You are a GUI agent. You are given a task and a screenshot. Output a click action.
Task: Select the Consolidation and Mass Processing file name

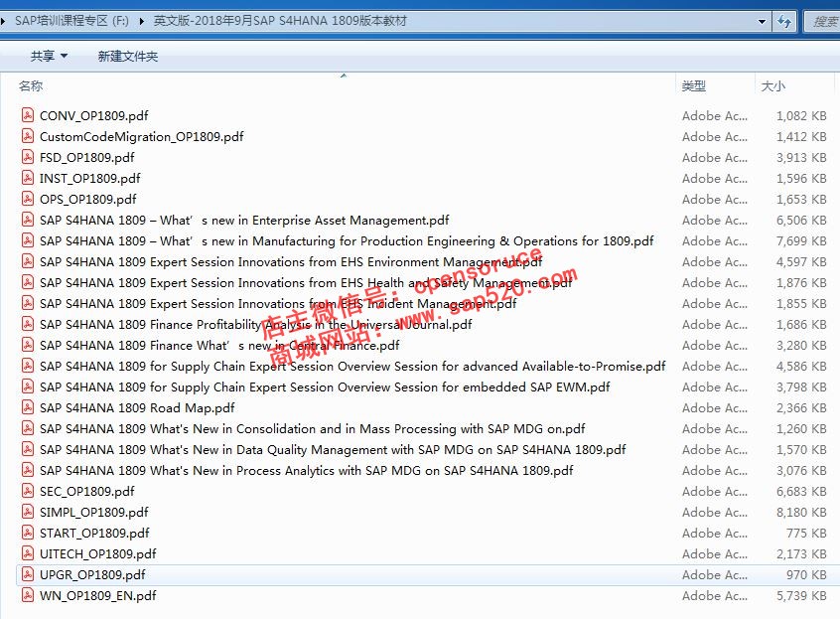pos(313,429)
